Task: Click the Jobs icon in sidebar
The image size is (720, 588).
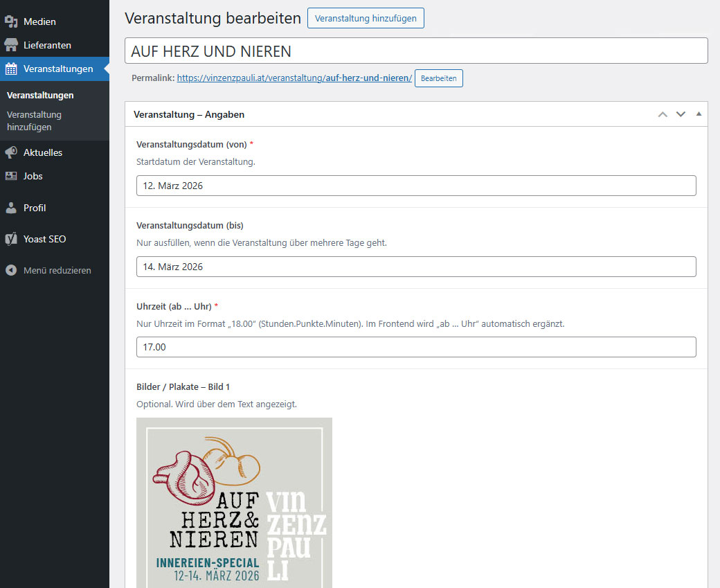Action: point(11,176)
